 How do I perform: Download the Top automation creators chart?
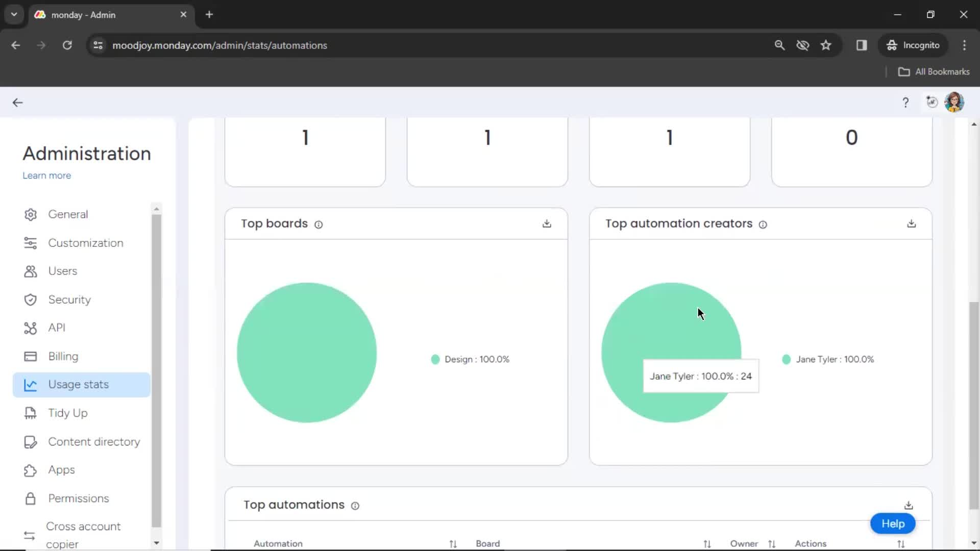coord(911,222)
